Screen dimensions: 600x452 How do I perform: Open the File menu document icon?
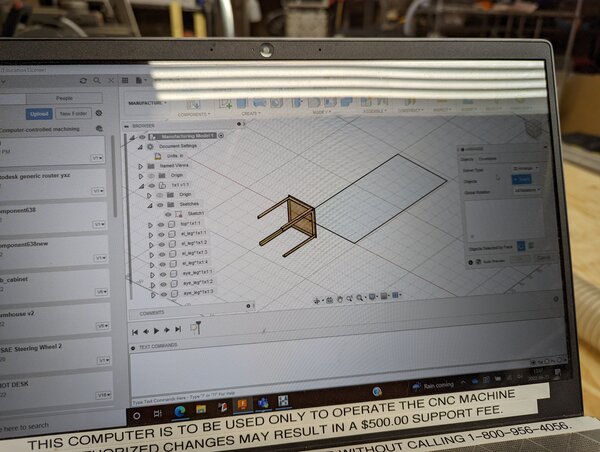pyautogui.click(x=139, y=80)
